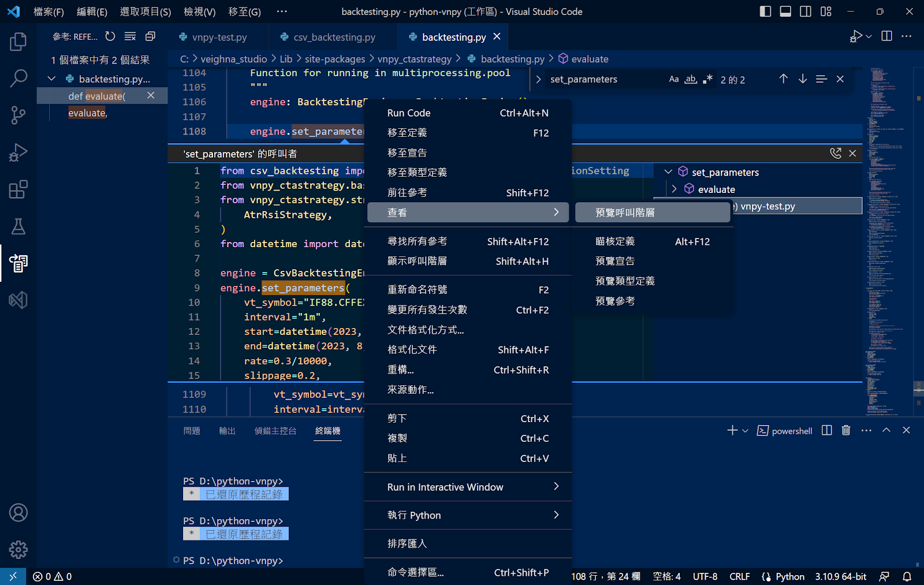Open editor More Actions menu
This screenshot has height=585, width=924.
click(907, 36)
